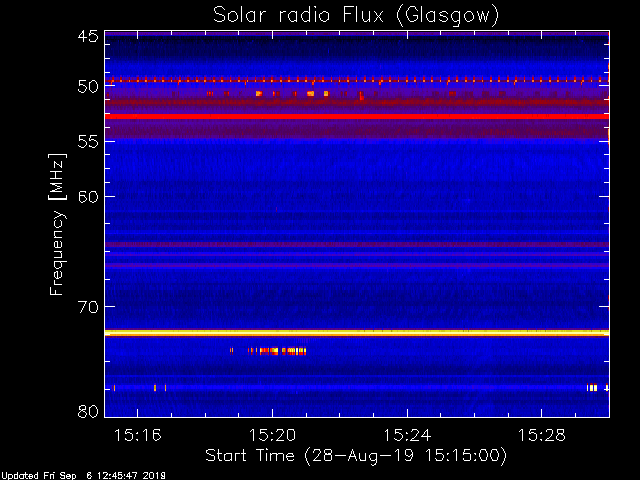
Task: Click the "Frequency [MHz]" axis label
Action: click(x=57, y=224)
